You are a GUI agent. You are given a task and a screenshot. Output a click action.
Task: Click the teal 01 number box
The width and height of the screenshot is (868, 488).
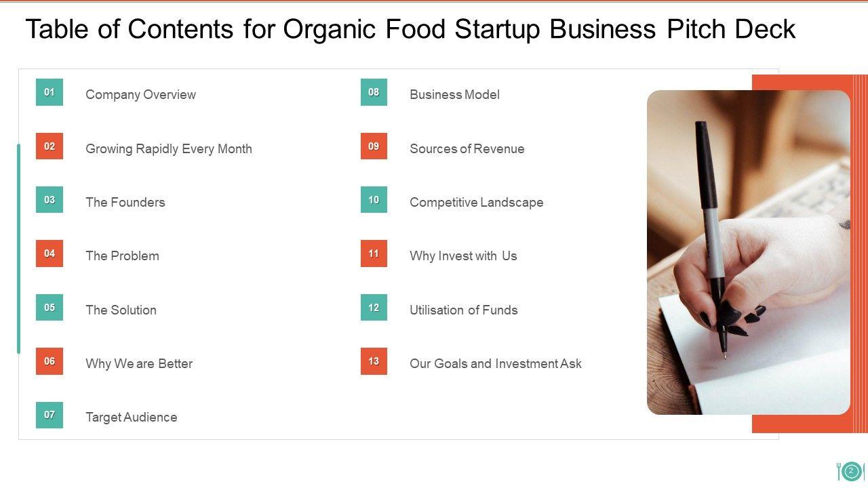50,92
